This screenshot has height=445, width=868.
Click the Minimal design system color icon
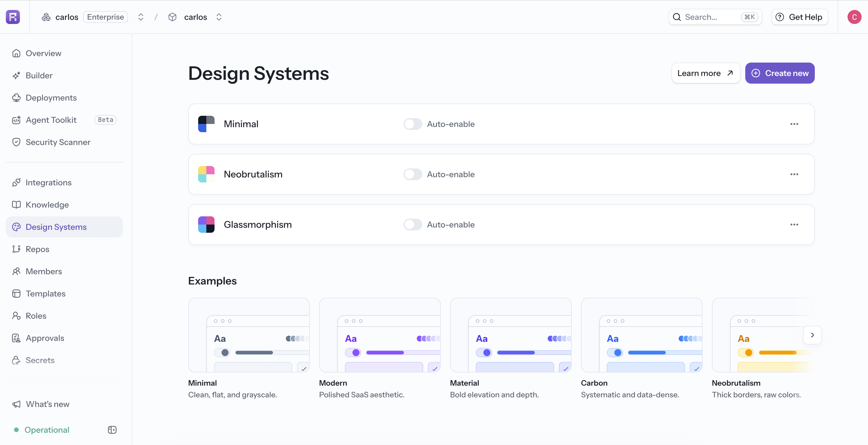coord(206,124)
